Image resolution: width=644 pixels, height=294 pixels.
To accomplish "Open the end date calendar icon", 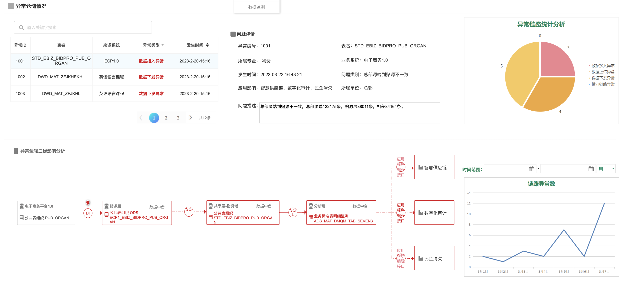I will (591, 169).
